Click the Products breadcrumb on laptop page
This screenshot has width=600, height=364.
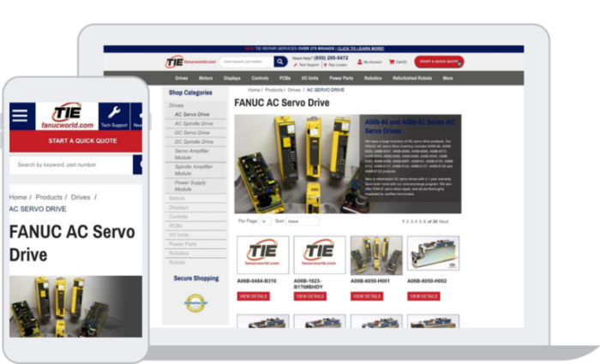point(273,90)
